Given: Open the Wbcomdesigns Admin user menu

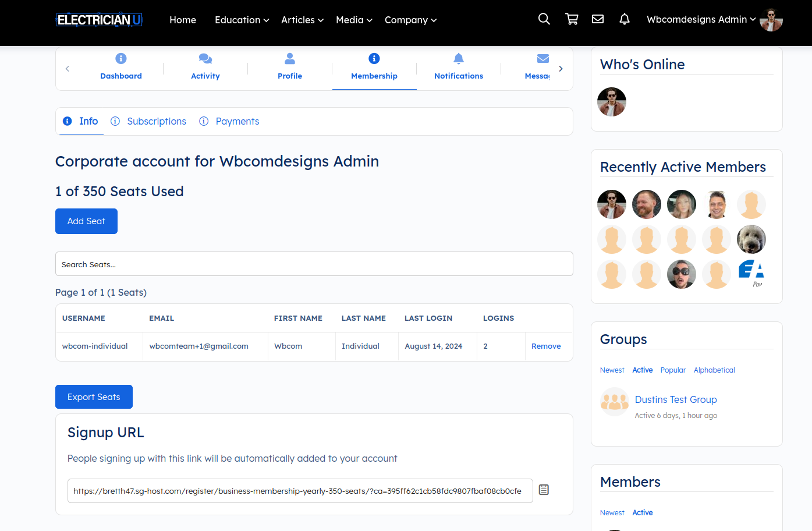Looking at the screenshot, I should tap(701, 20).
